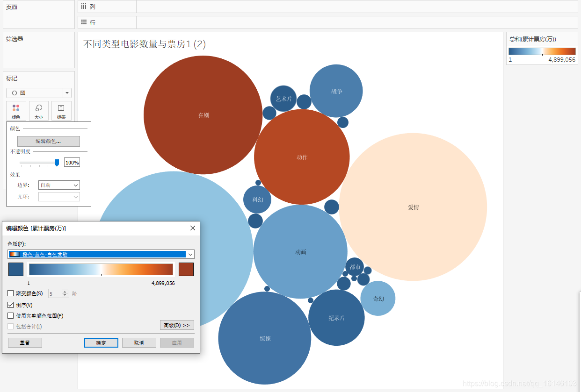
Task: Select the 动作 action bubble
Action: coord(302,157)
